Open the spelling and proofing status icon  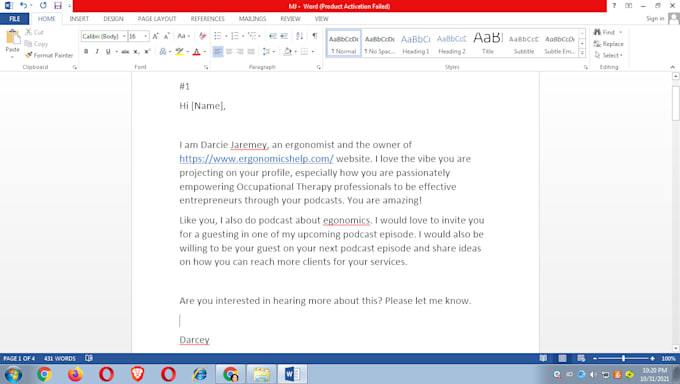click(x=89, y=358)
